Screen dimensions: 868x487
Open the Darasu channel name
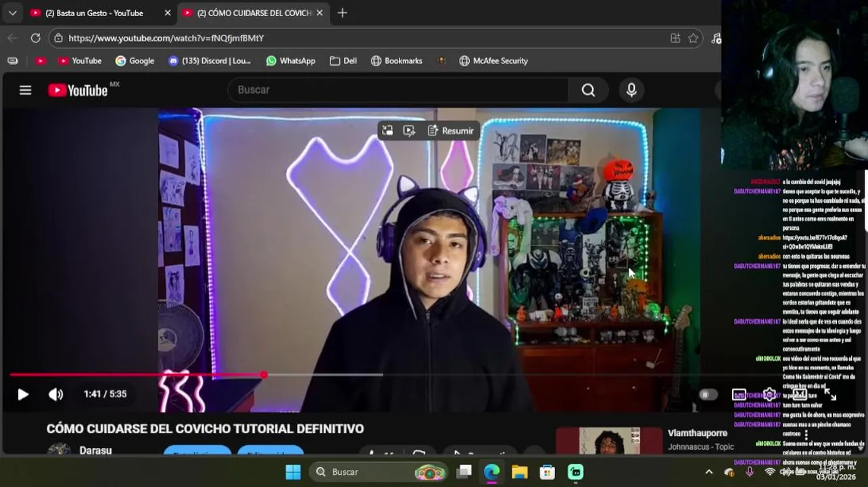click(x=95, y=450)
